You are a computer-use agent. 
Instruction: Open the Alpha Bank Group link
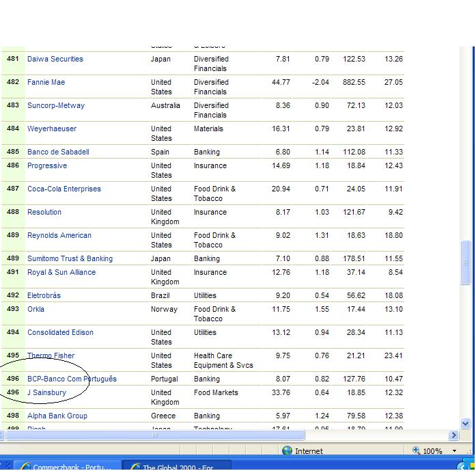(57, 416)
